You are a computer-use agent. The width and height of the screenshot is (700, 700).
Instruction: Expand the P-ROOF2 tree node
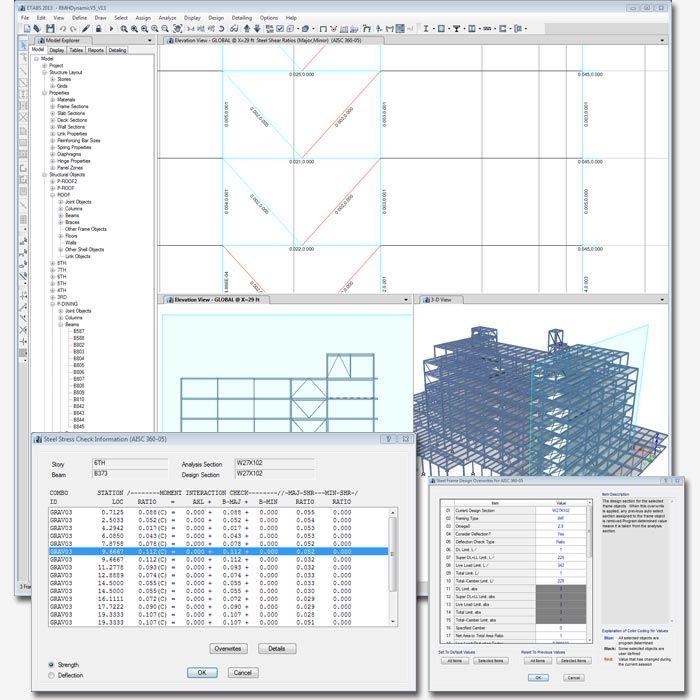click(x=52, y=181)
